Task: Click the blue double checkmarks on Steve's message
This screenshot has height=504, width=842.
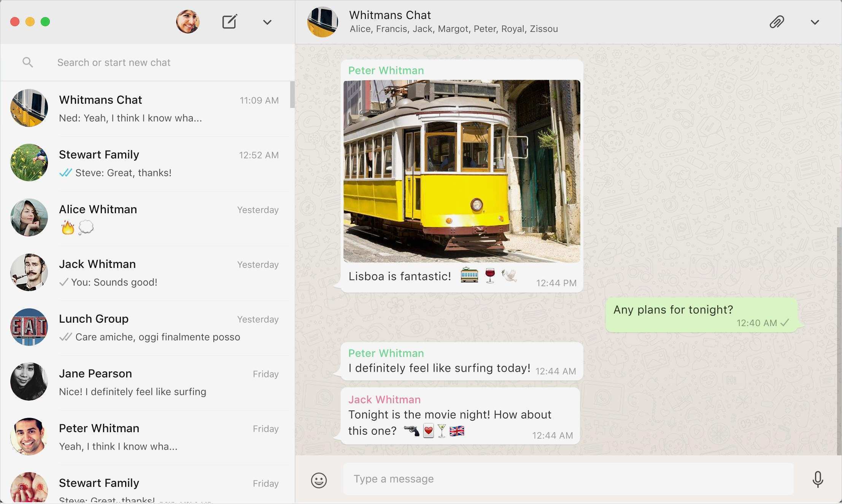Action: (x=65, y=172)
